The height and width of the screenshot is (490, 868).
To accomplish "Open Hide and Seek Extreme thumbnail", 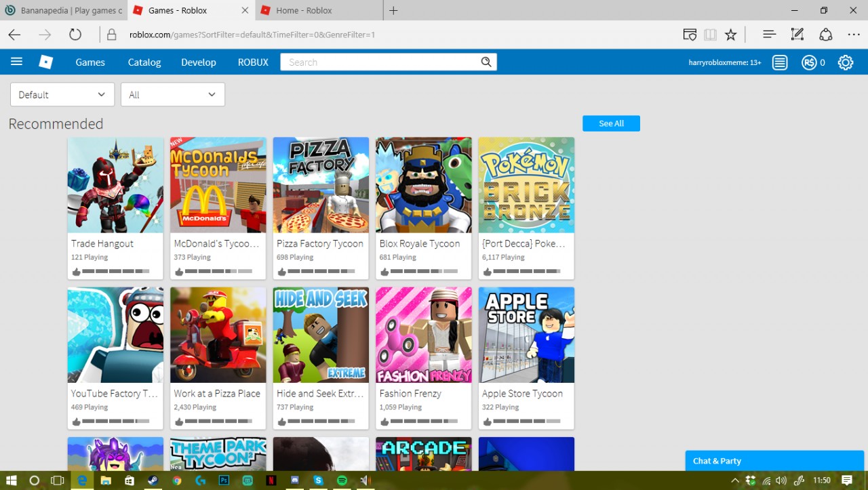I will (x=321, y=335).
